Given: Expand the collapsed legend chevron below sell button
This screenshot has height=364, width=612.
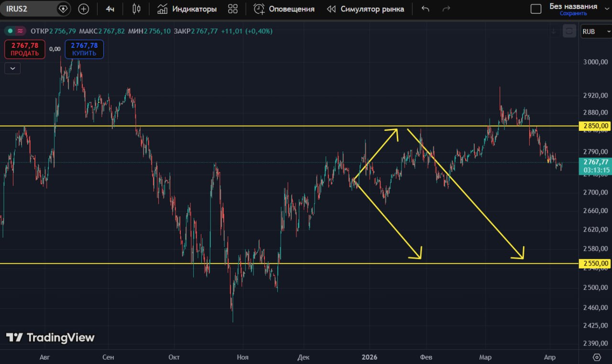Looking at the screenshot, I should (12, 68).
